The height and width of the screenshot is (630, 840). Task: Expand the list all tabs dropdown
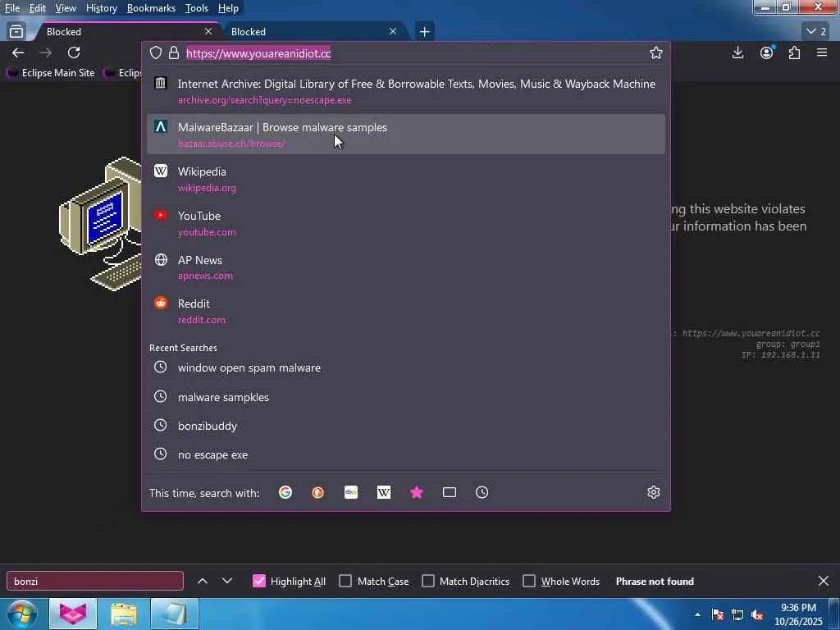pyautogui.click(x=816, y=32)
